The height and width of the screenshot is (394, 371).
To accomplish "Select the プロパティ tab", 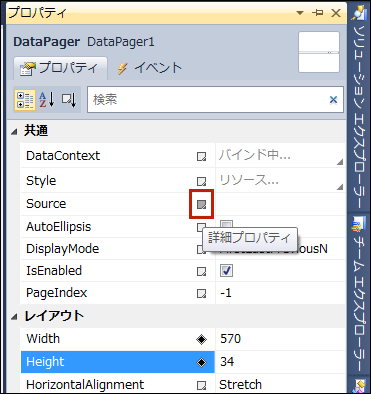I will click(60, 68).
